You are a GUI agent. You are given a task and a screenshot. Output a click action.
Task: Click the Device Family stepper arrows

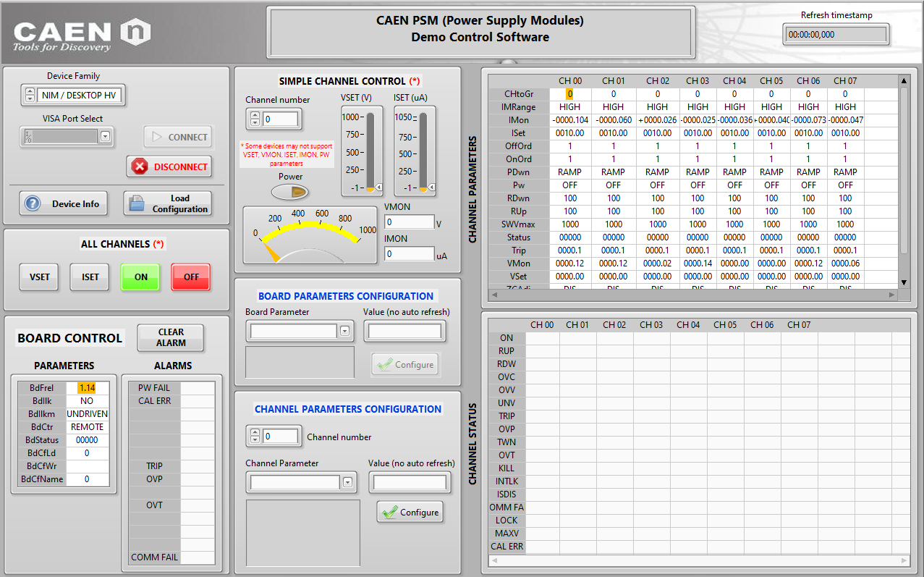tap(30, 95)
